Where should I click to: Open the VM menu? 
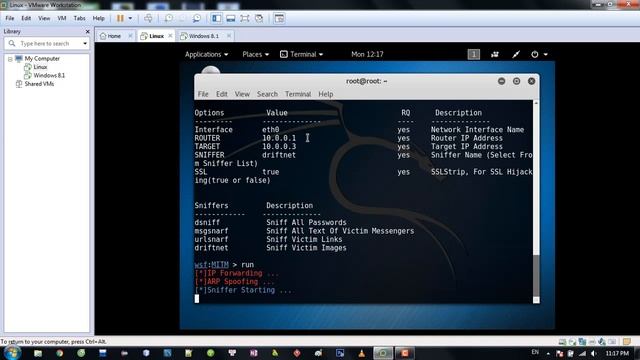point(62,18)
